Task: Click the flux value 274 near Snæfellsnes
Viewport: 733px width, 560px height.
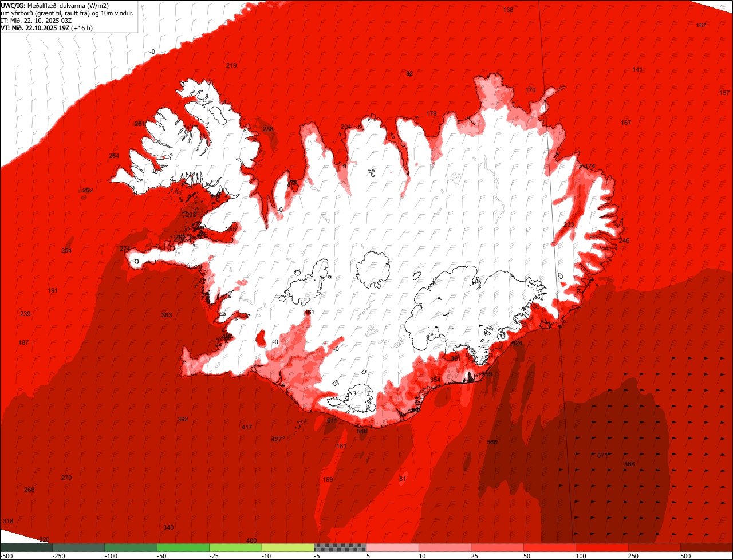Action: point(125,249)
